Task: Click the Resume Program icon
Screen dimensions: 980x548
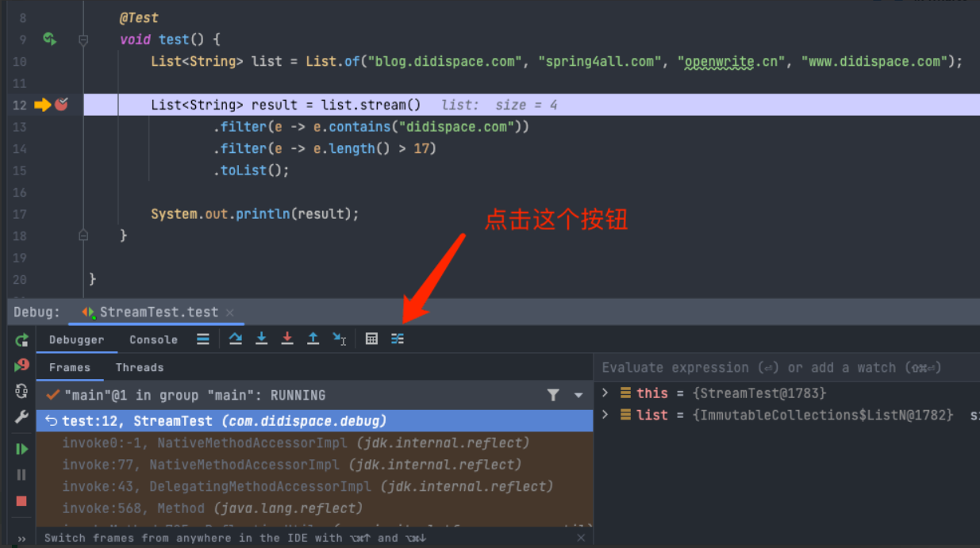Action: click(22, 449)
